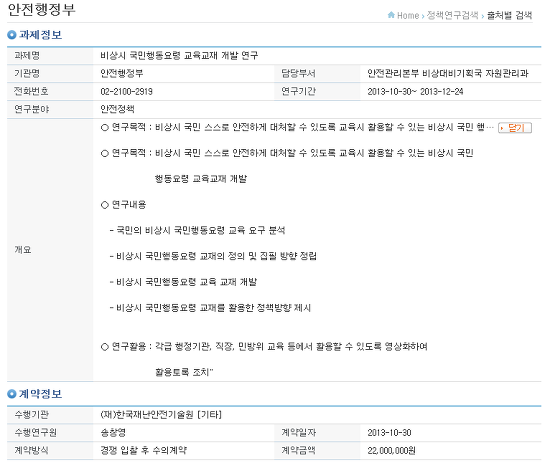Click the 수행기관 label cell
The height and width of the screenshot is (463, 550).
(x=50, y=415)
